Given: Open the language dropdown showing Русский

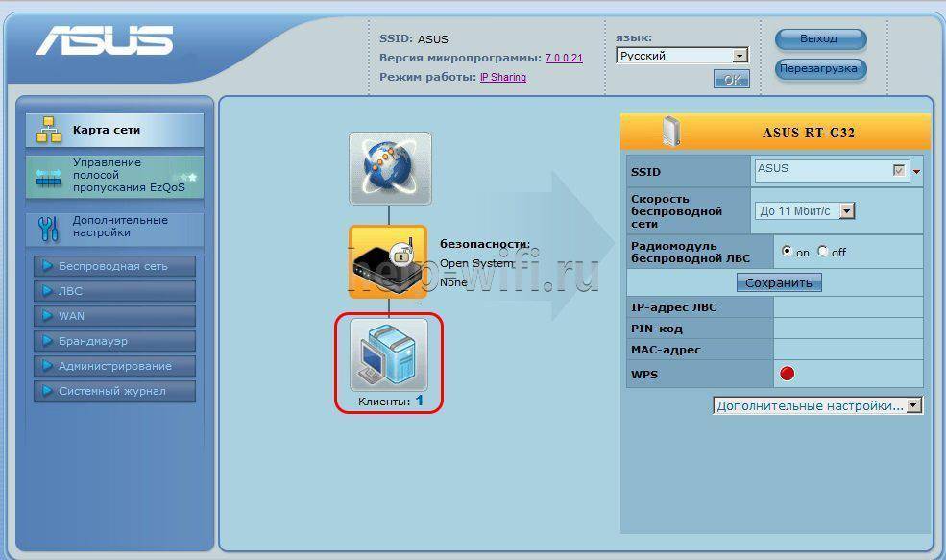Looking at the screenshot, I should coord(682,56).
